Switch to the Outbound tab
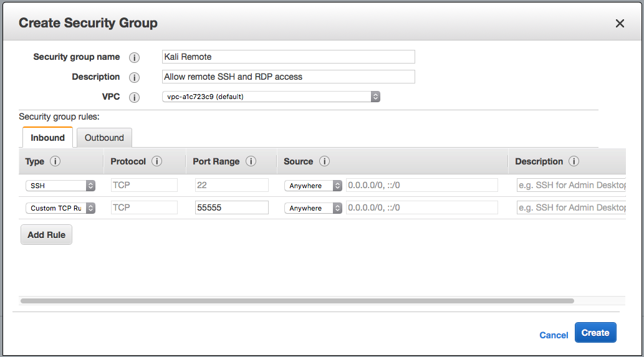 point(104,138)
